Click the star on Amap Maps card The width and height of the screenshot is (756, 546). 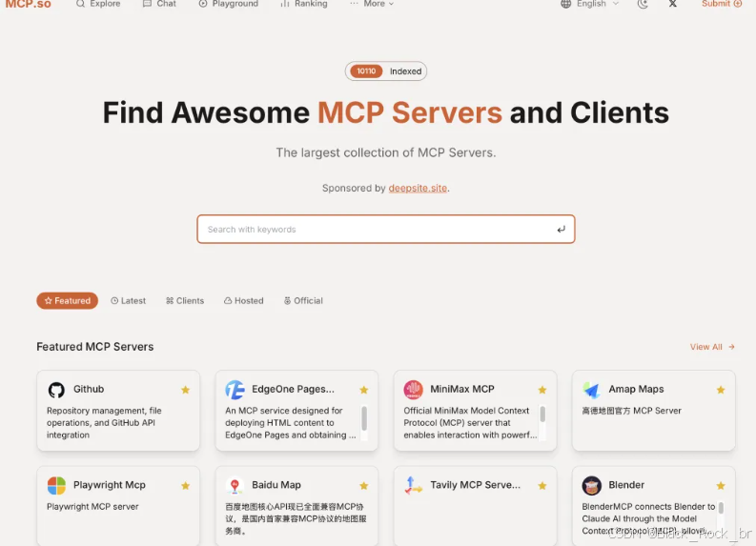point(721,390)
